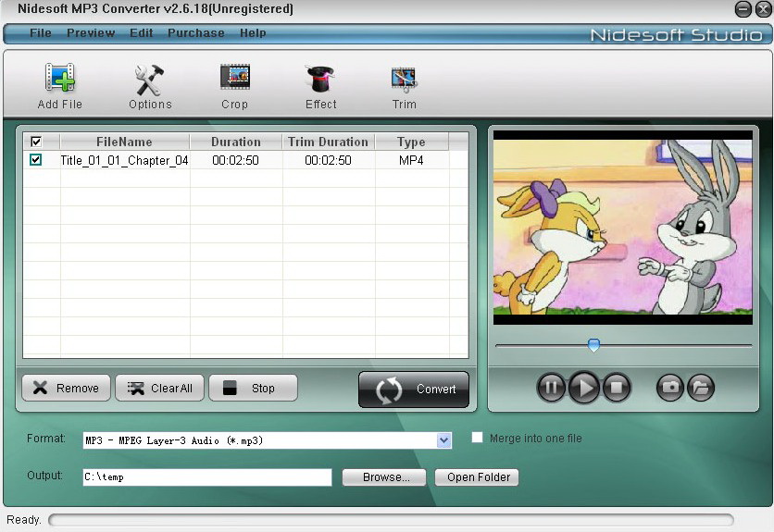This screenshot has width=774, height=532.
Task: Stop the video preview playback
Action: click(x=617, y=388)
